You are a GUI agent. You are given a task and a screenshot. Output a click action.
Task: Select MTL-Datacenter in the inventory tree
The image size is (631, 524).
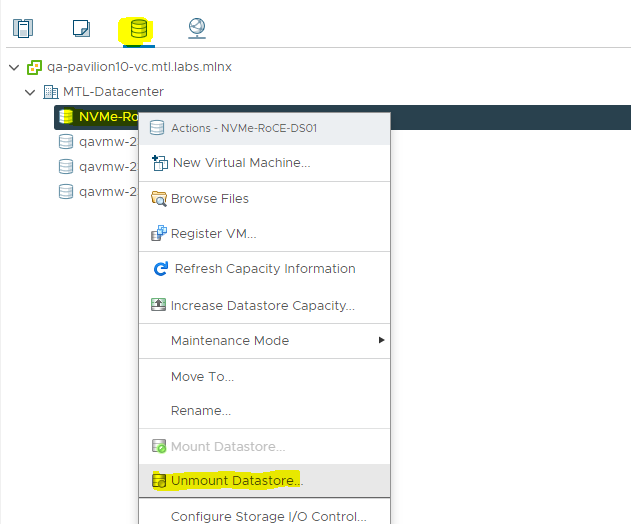coord(113,92)
